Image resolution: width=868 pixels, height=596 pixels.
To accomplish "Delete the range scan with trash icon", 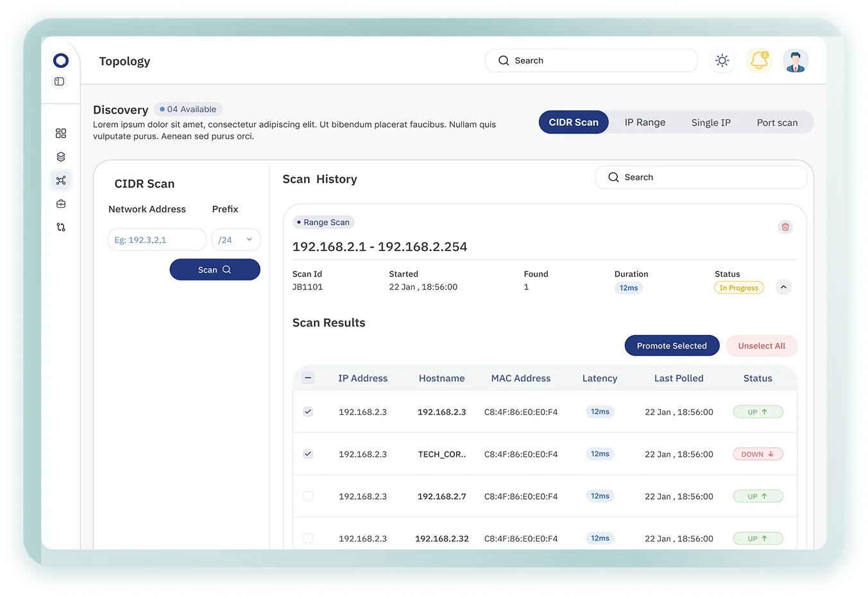I will click(x=785, y=226).
